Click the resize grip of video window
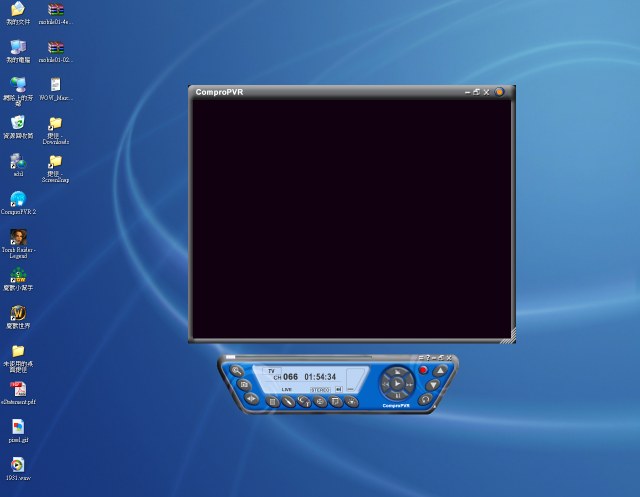640x497 pixels. click(510, 337)
